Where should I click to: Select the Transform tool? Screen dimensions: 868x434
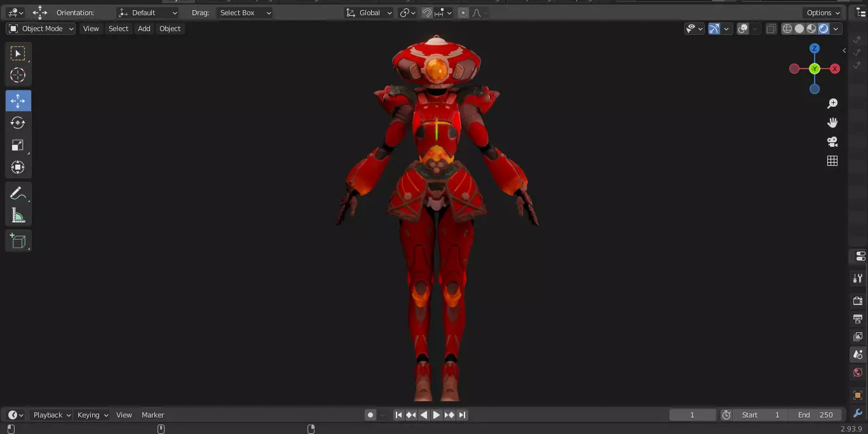[x=18, y=167]
